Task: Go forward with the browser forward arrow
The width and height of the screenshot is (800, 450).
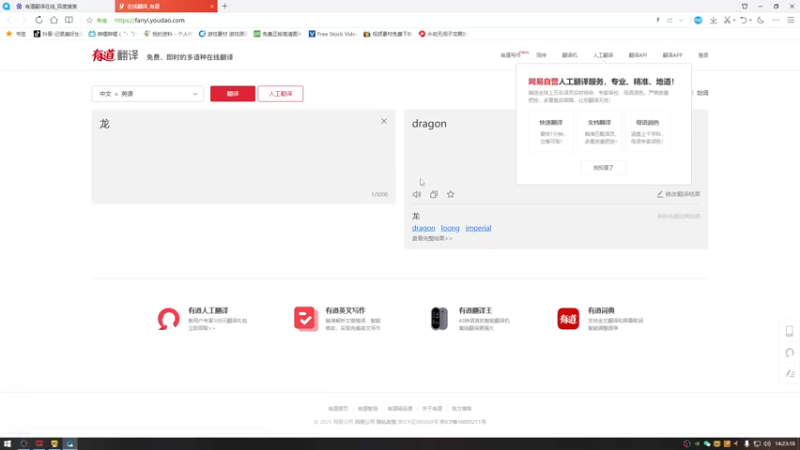Action: (23, 20)
